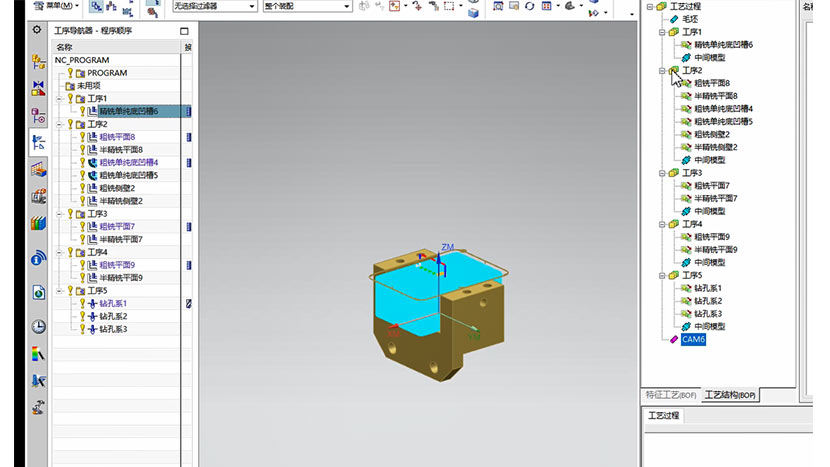Open the Assembly Navigator sidebar icon
The width and height of the screenshot is (830, 467).
[38, 62]
